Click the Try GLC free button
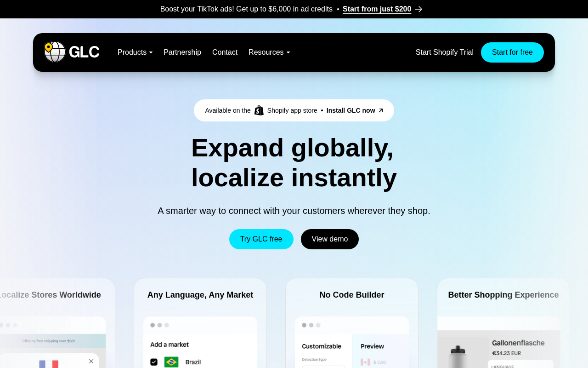This screenshot has width=588, height=368. [261, 239]
